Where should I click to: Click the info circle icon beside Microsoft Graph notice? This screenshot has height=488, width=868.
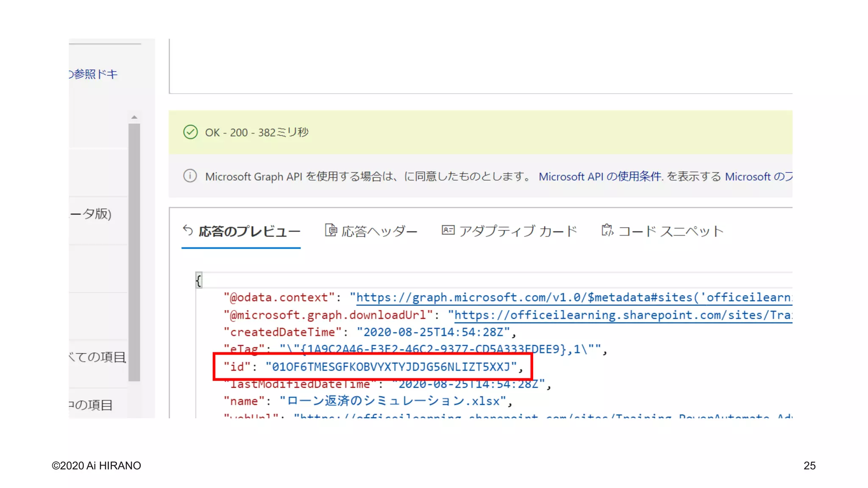190,176
